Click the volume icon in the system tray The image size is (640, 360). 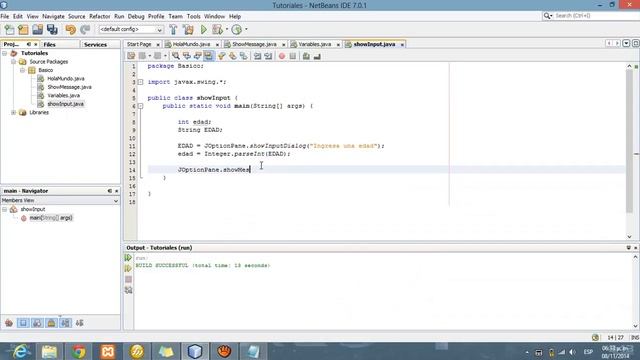[572, 352]
